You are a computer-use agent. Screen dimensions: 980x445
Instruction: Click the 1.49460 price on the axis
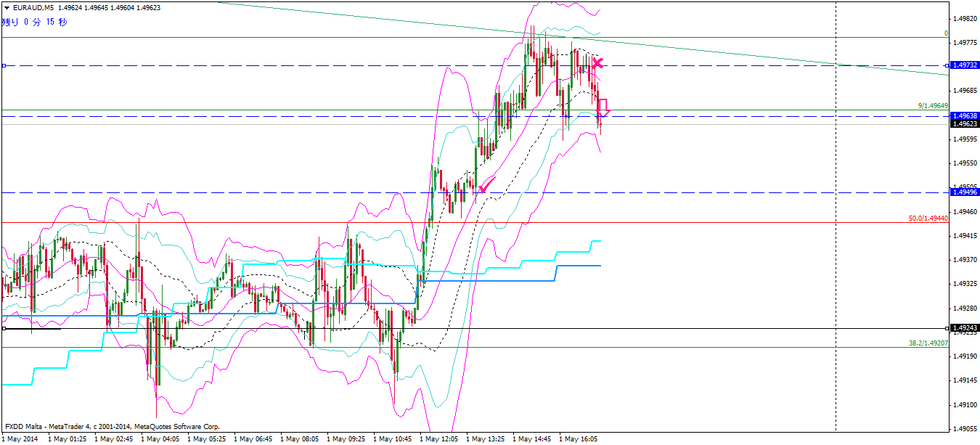pos(966,211)
